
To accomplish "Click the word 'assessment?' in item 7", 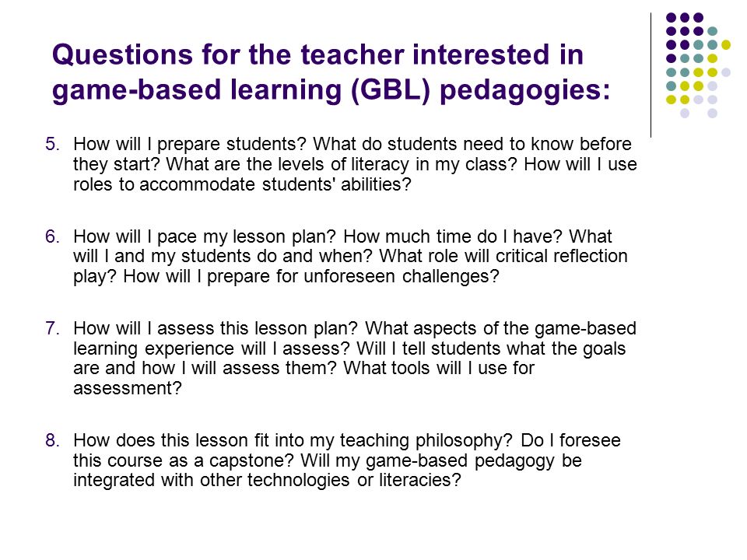I will (x=128, y=389).
